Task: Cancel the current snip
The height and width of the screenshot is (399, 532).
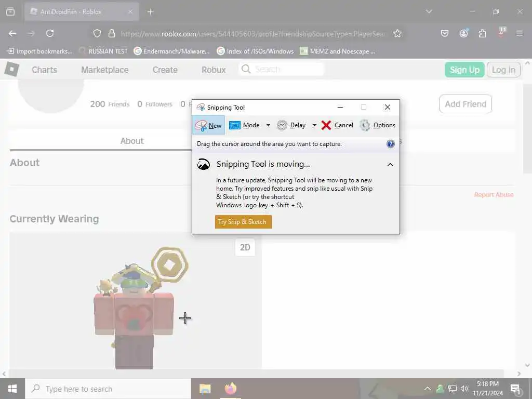Action: coord(337,125)
